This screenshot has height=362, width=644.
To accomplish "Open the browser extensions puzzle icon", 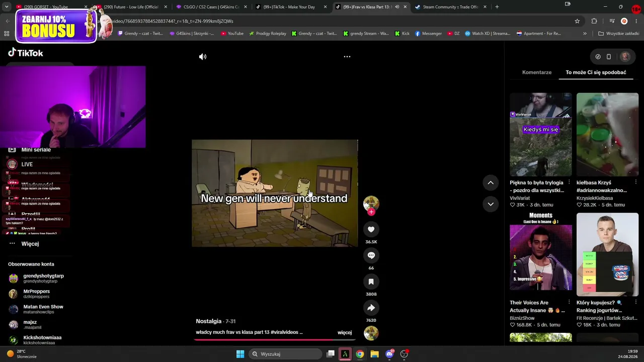I will click(594, 21).
